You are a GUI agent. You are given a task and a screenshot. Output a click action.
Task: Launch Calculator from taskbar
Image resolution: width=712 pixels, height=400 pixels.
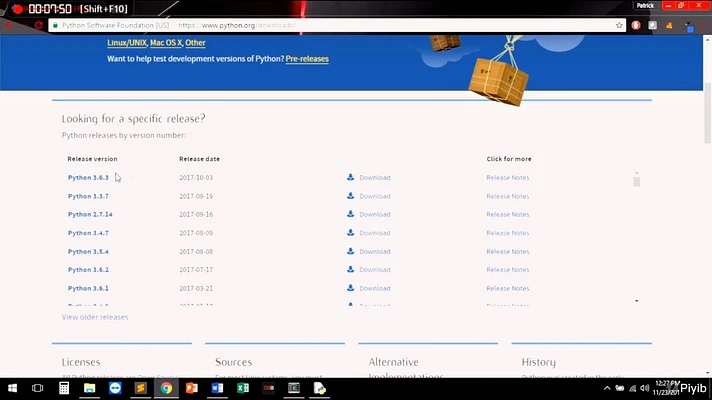point(64,388)
